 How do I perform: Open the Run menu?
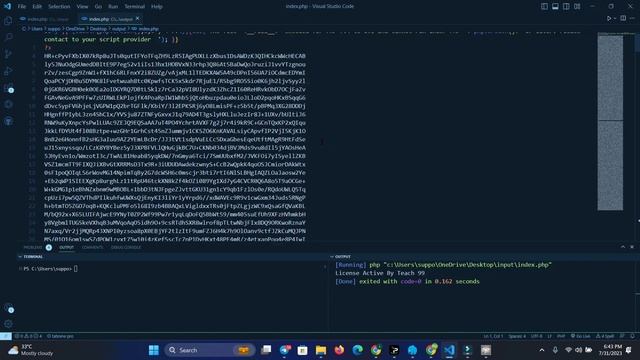coord(113,7)
